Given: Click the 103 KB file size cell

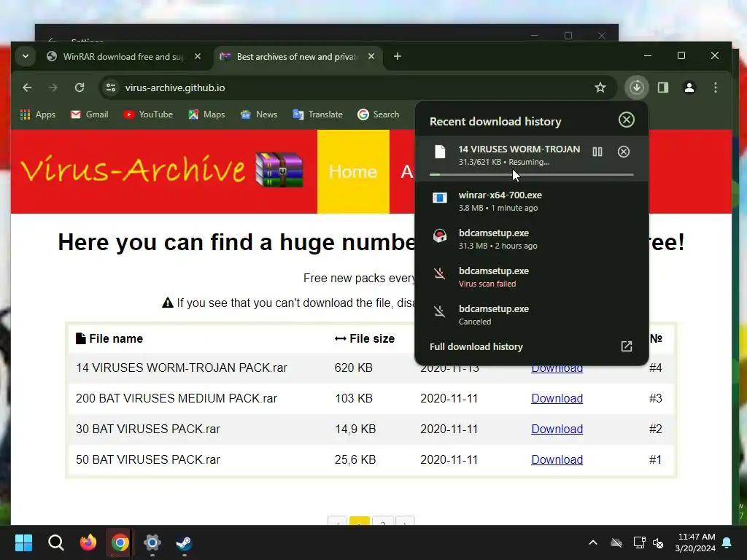Looking at the screenshot, I should [x=354, y=399].
